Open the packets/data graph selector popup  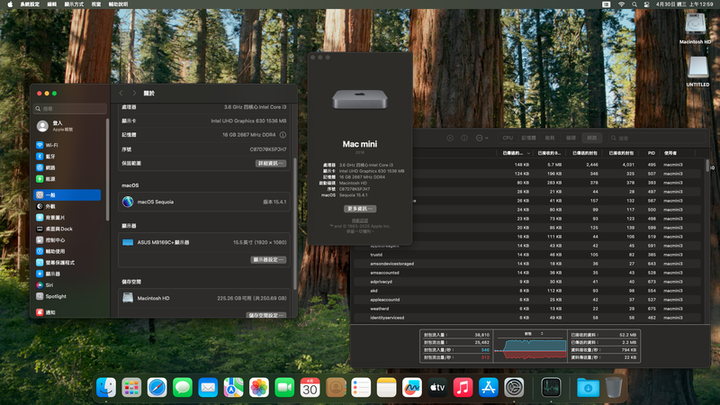pos(534,333)
